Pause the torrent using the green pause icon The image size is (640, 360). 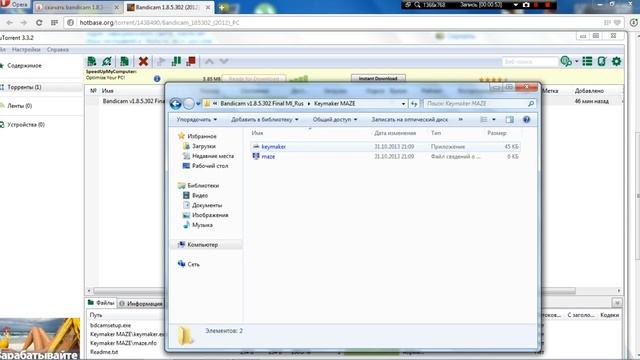pyautogui.click(x=176, y=62)
